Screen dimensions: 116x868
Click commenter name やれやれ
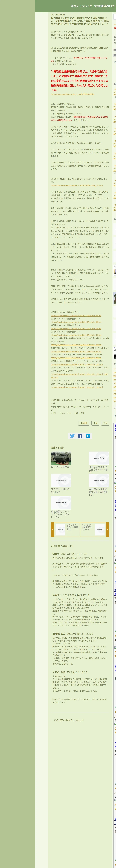pos(57,595)
